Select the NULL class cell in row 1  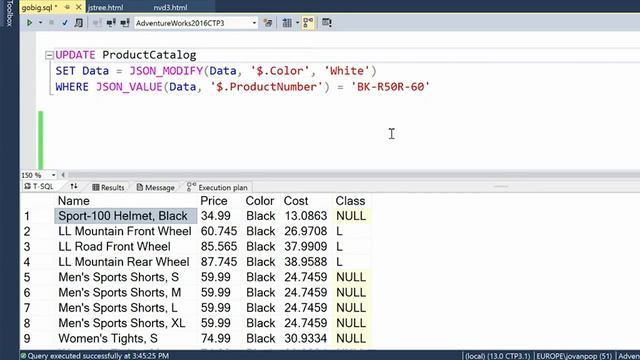(351, 216)
